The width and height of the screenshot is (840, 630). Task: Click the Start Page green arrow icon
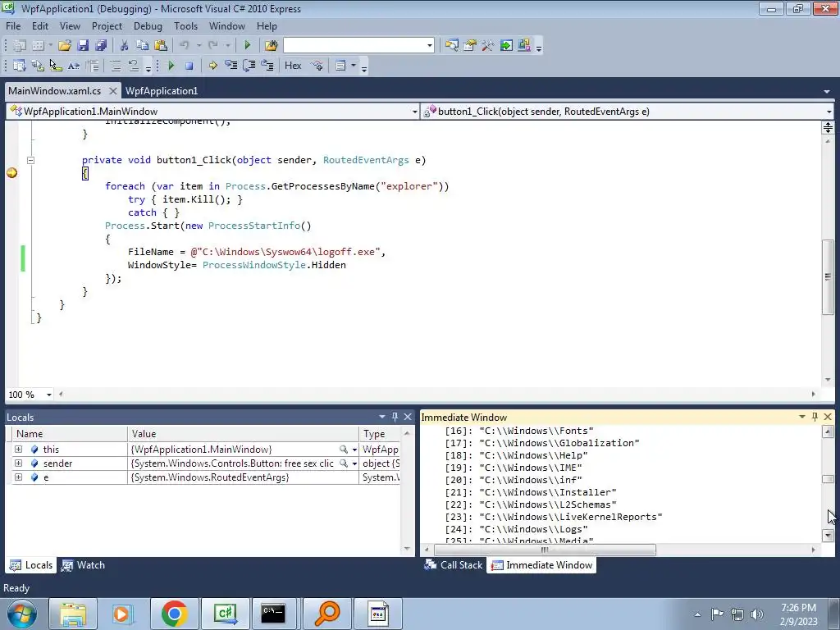505,46
